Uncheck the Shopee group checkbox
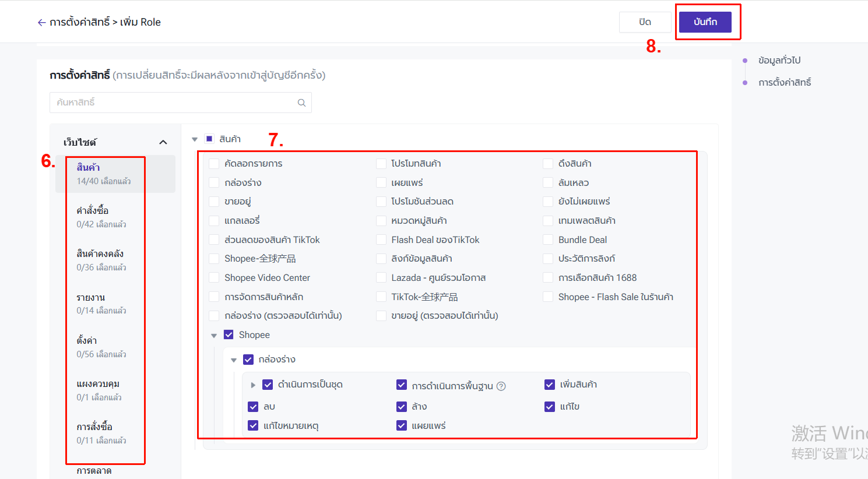The height and width of the screenshot is (479, 868). click(x=229, y=334)
